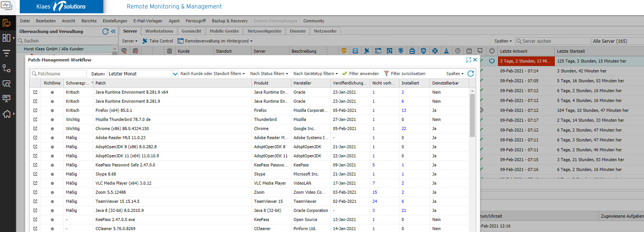This screenshot has width=644, height=232.
Task: Collapse the Überwachung und Verwaltung panel
Action: pyautogui.click(x=113, y=31)
